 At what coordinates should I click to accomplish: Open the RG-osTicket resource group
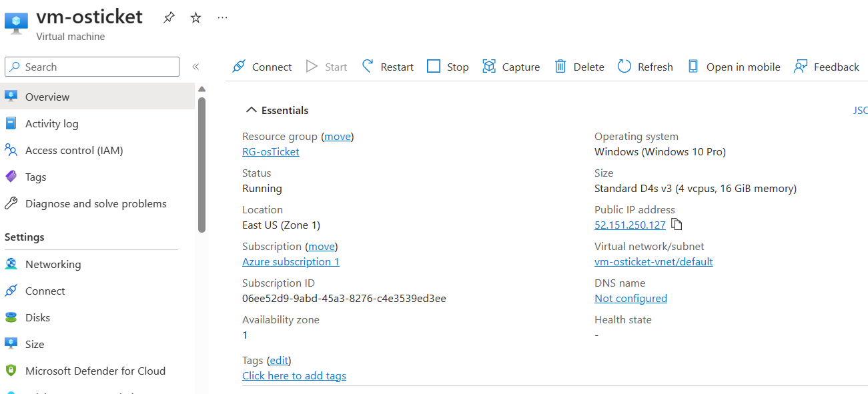tap(270, 151)
